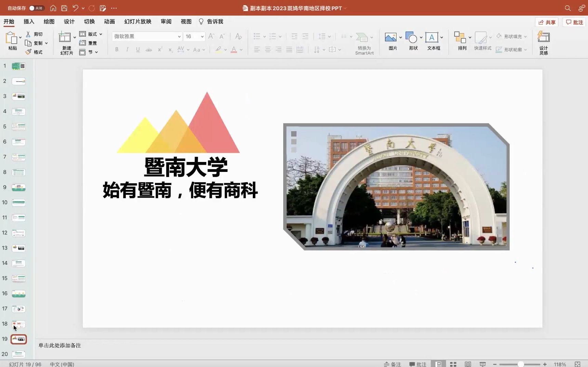
Task: Click the search magnifier icon
Action: [x=567, y=8]
